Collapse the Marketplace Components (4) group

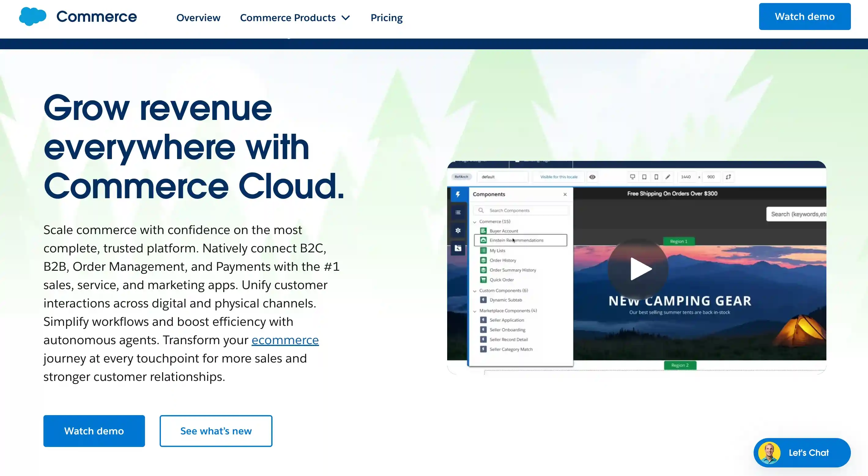pos(475,311)
